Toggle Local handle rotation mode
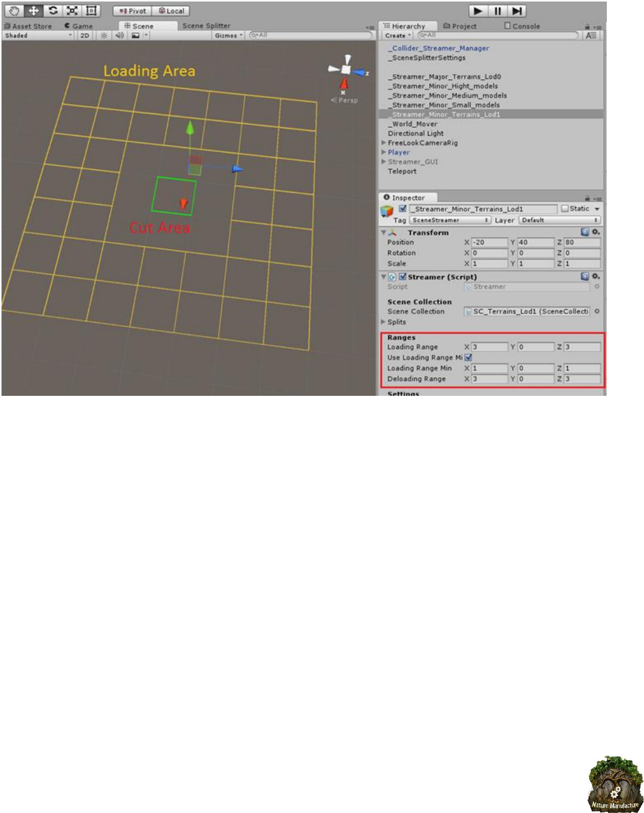The image size is (644, 813). pos(171,11)
